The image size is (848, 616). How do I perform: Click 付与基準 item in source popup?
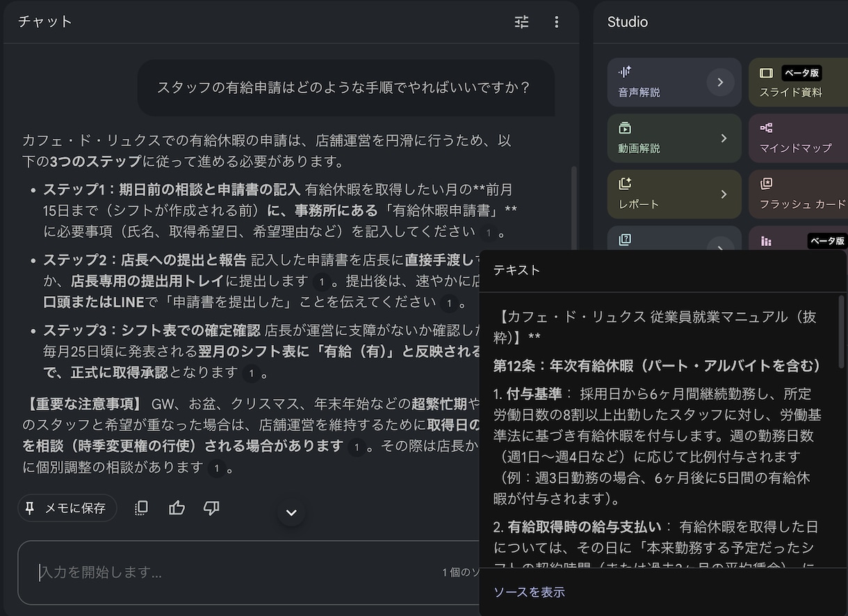point(535,394)
